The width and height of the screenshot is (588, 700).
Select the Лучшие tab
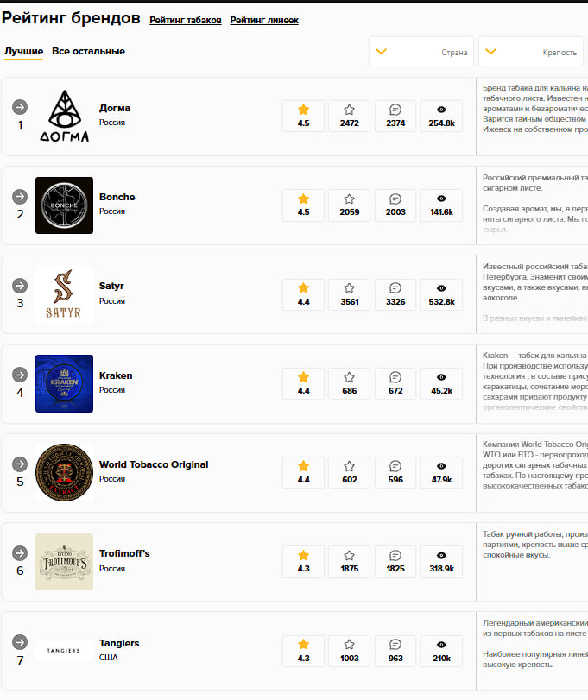pyautogui.click(x=23, y=51)
